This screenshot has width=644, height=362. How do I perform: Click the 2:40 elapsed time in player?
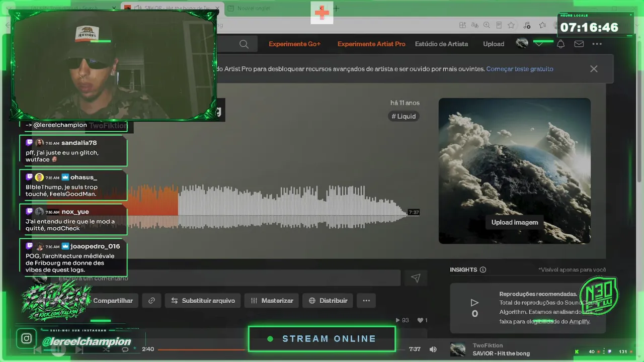(x=148, y=349)
